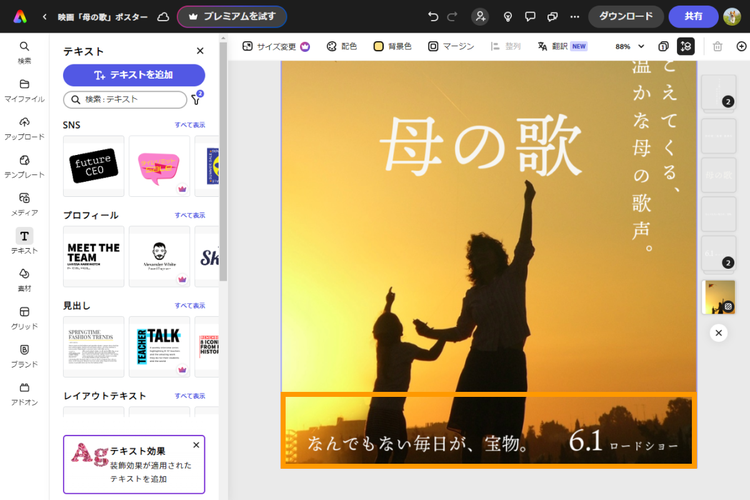The image size is (750, 500).
Task: Open the user profile avatar
Action: tap(732, 17)
